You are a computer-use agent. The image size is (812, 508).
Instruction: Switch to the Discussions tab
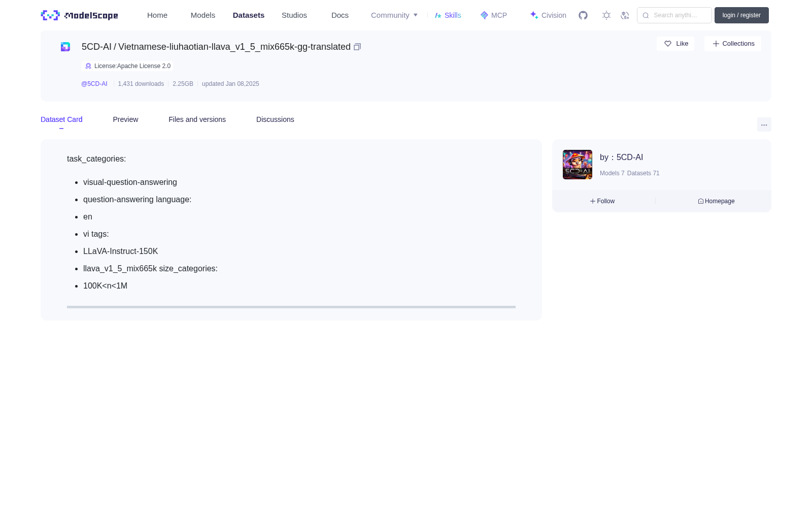tap(275, 119)
